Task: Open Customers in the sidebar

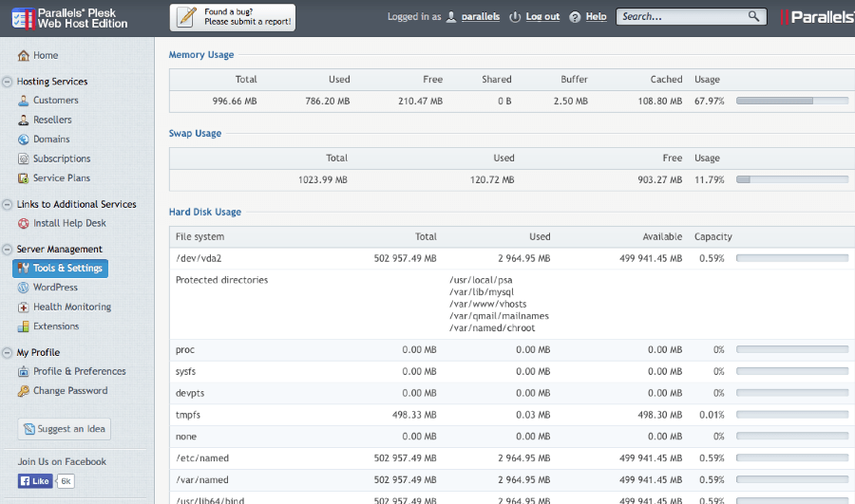Action: coord(56,101)
